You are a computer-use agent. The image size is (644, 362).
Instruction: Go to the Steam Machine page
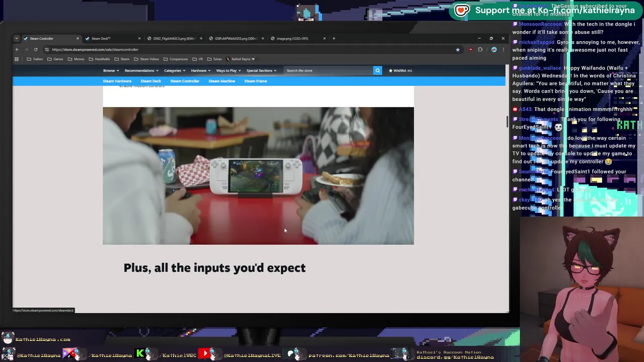coord(221,81)
